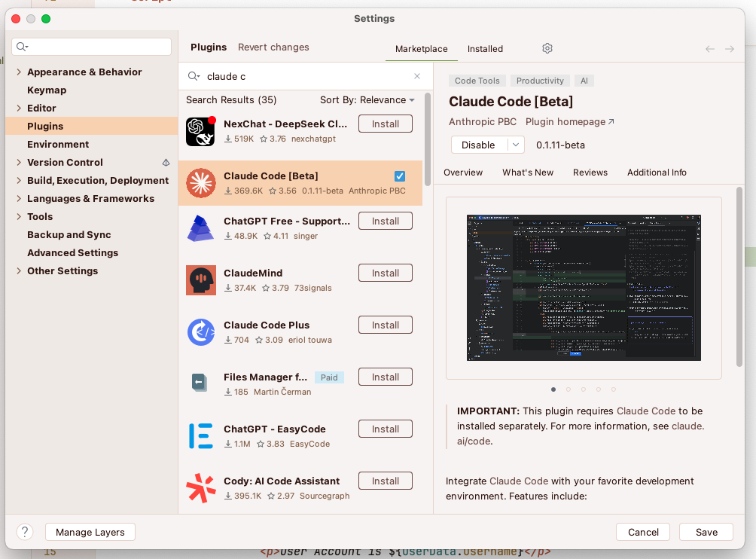The height and width of the screenshot is (559, 756).
Task: Open the Sort By Relevance dropdown
Action: [x=367, y=100]
